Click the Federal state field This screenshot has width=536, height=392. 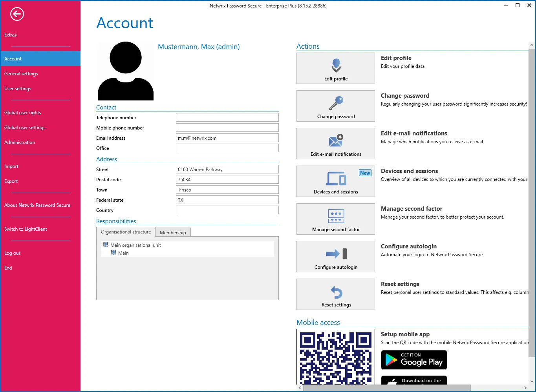coord(227,200)
